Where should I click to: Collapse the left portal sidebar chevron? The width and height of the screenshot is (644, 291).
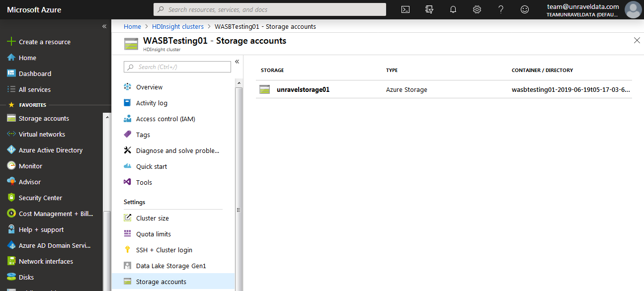104,26
